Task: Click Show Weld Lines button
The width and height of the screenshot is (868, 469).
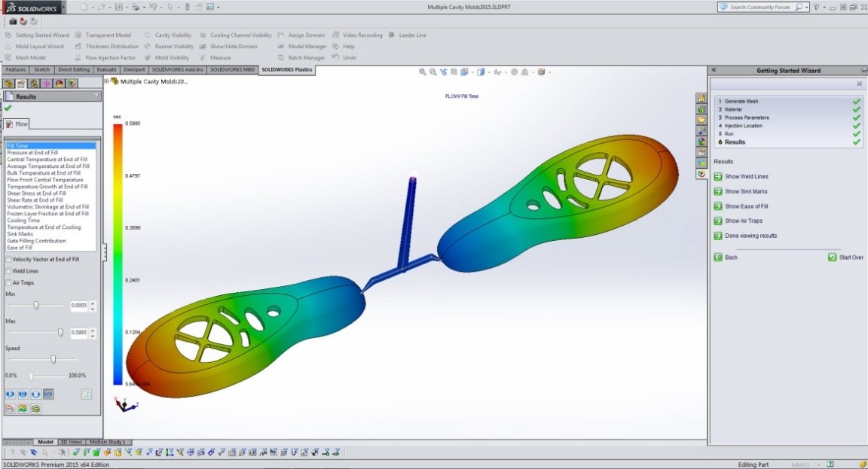Action: (x=741, y=176)
